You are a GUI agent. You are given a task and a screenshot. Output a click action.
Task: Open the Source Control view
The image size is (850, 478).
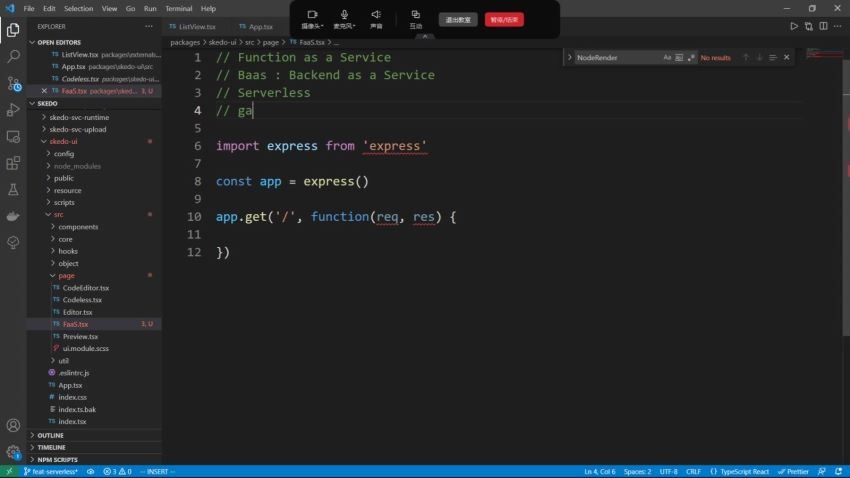pos(13,84)
